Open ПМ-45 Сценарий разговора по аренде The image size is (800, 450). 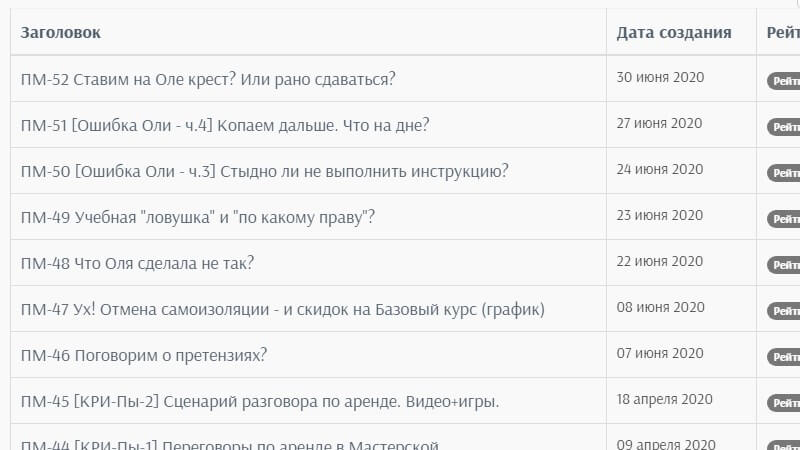pos(259,401)
